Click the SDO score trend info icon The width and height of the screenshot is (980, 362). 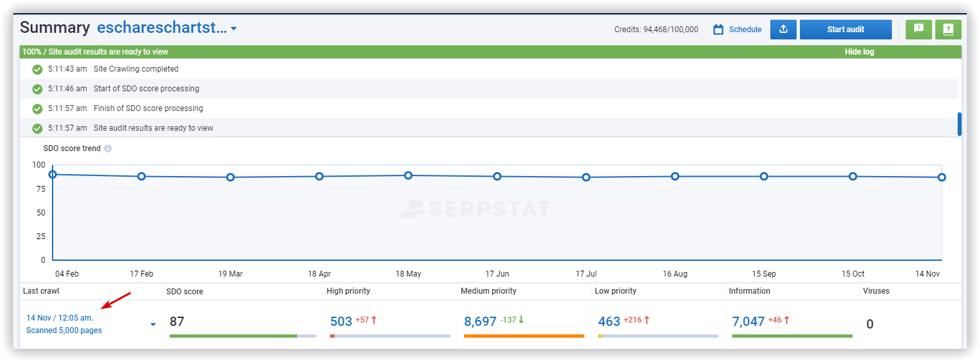[x=108, y=148]
